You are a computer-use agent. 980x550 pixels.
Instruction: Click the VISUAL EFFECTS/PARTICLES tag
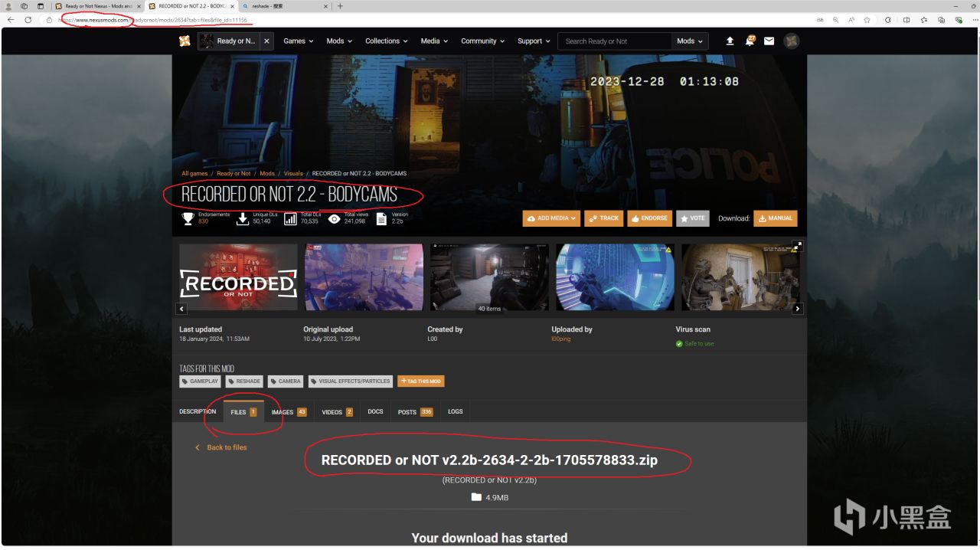point(351,381)
